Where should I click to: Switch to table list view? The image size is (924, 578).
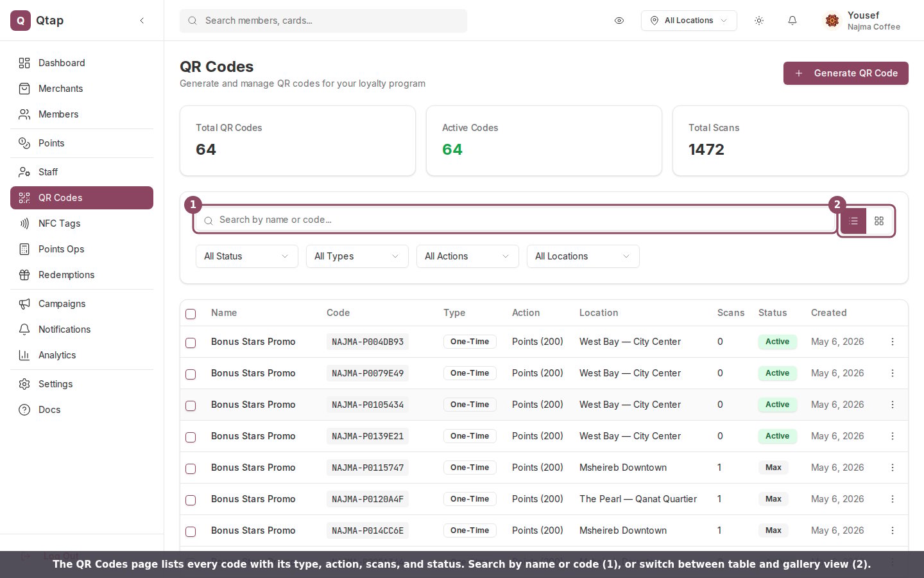853,221
